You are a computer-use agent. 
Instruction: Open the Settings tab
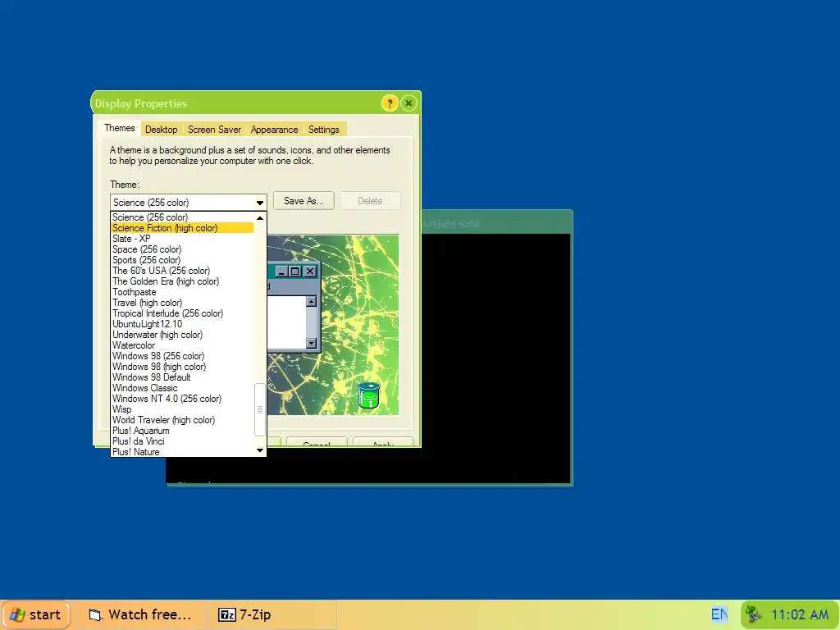(323, 130)
